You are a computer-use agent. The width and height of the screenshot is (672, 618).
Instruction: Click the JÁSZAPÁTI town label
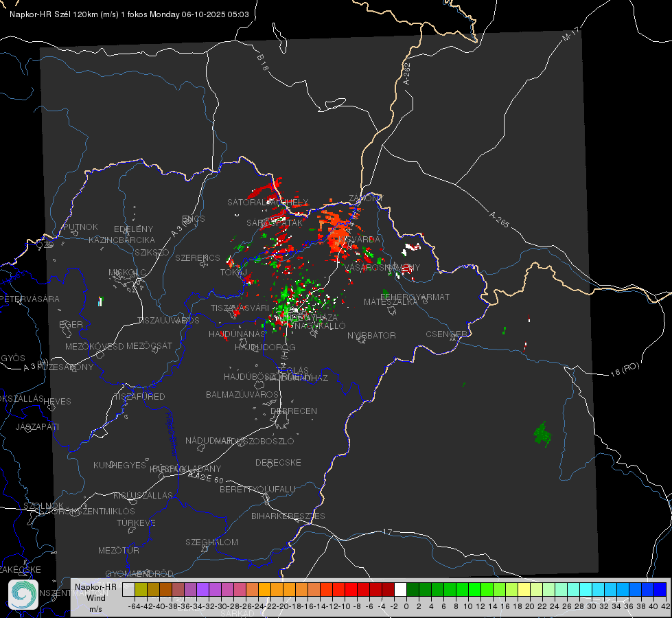tap(37, 426)
